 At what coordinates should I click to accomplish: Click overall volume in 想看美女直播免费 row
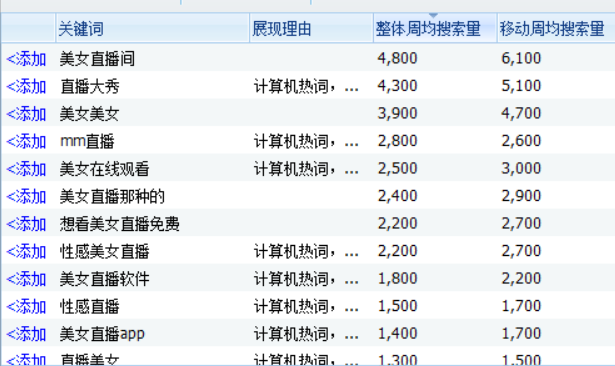(397, 223)
